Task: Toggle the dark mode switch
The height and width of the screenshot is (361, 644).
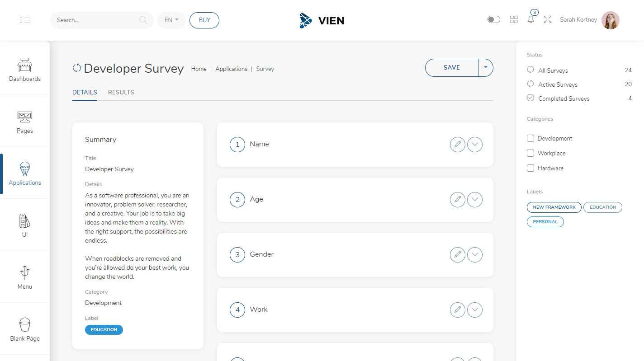Action: 494,19
